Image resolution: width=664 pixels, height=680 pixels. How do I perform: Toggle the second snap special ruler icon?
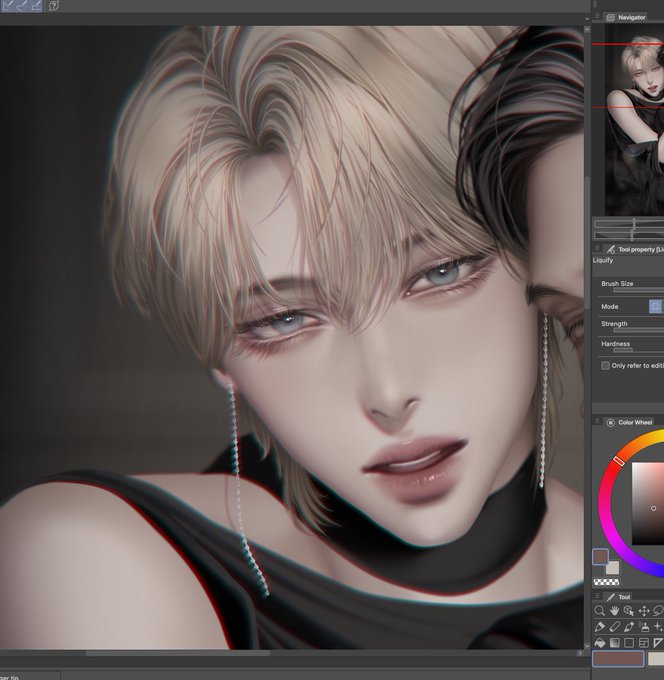22,5
